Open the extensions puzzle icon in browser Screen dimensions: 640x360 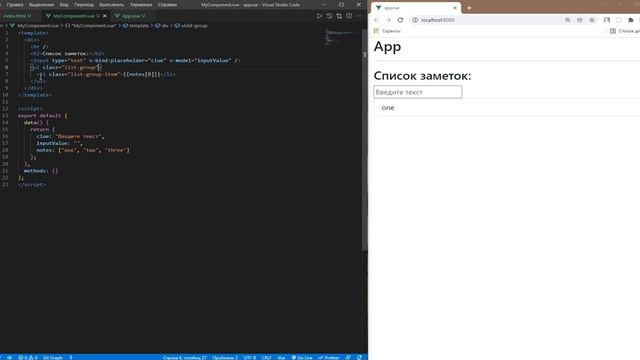[x=631, y=20]
